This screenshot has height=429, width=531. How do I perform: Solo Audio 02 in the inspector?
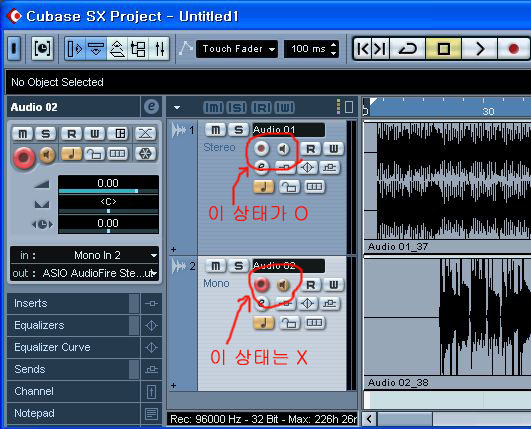45,134
